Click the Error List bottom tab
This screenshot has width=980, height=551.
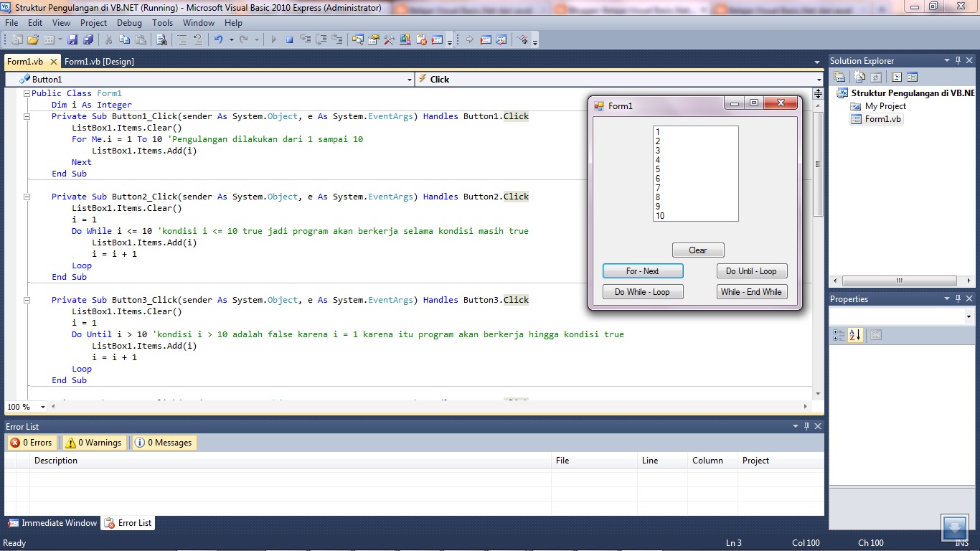point(128,523)
